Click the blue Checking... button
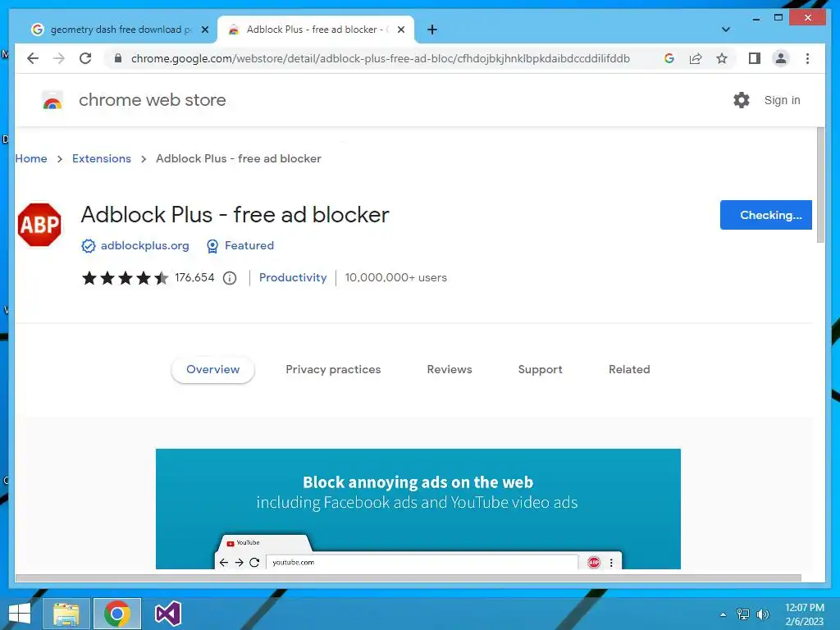Image resolution: width=840 pixels, height=630 pixels. coord(766,215)
